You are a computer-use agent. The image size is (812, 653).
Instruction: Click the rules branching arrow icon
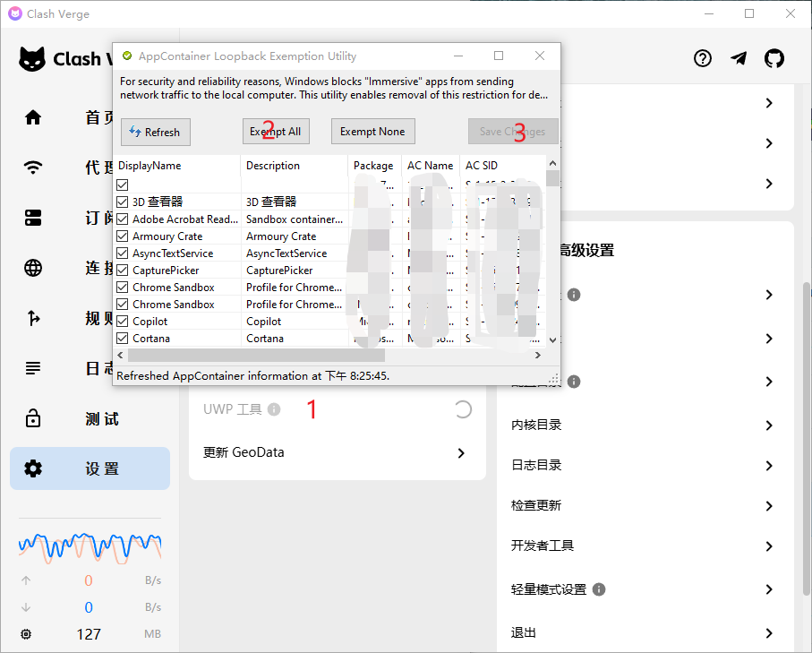(33, 318)
